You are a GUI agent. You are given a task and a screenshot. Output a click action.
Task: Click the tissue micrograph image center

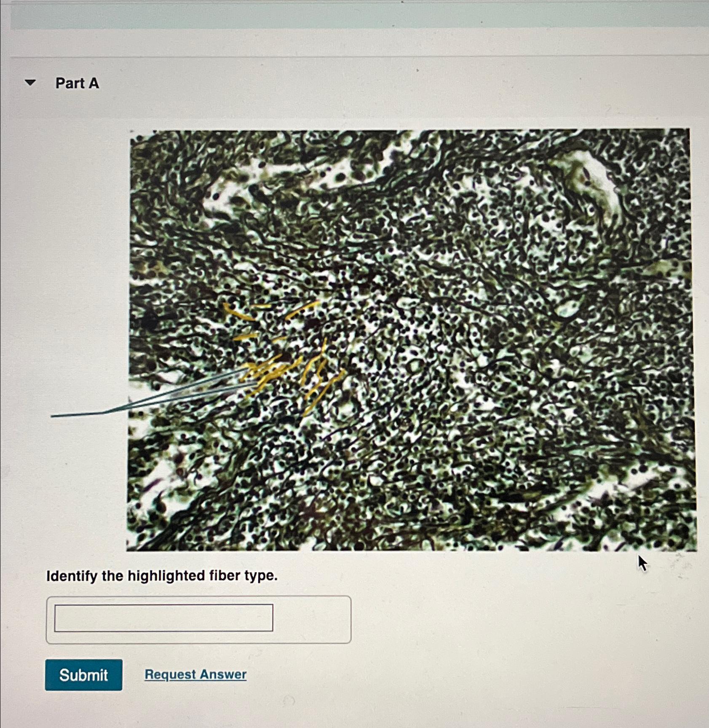[x=411, y=340]
